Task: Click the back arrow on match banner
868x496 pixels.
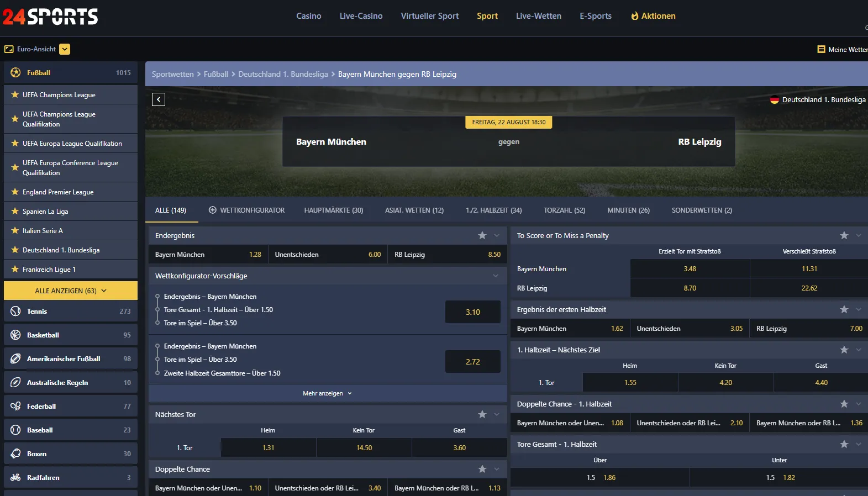Action: tap(159, 99)
